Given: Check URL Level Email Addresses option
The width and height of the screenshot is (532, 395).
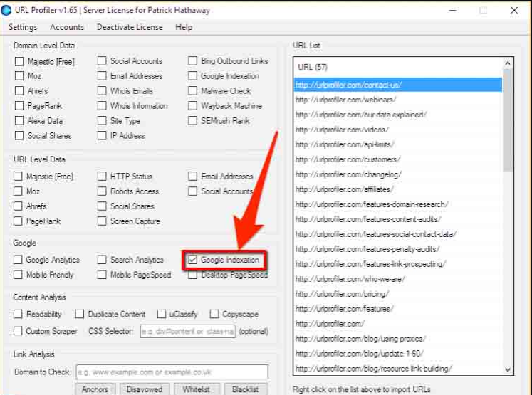Looking at the screenshot, I should 193,177.
